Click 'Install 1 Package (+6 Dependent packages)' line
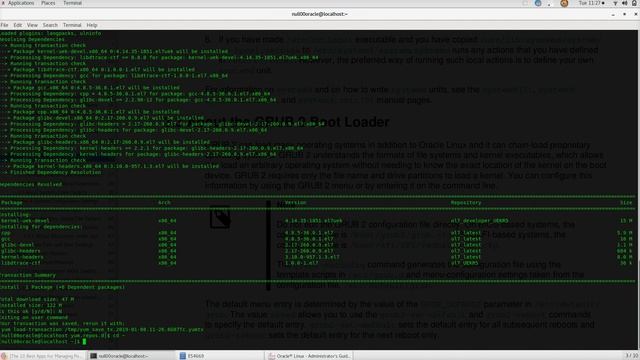 coord(62,287)
